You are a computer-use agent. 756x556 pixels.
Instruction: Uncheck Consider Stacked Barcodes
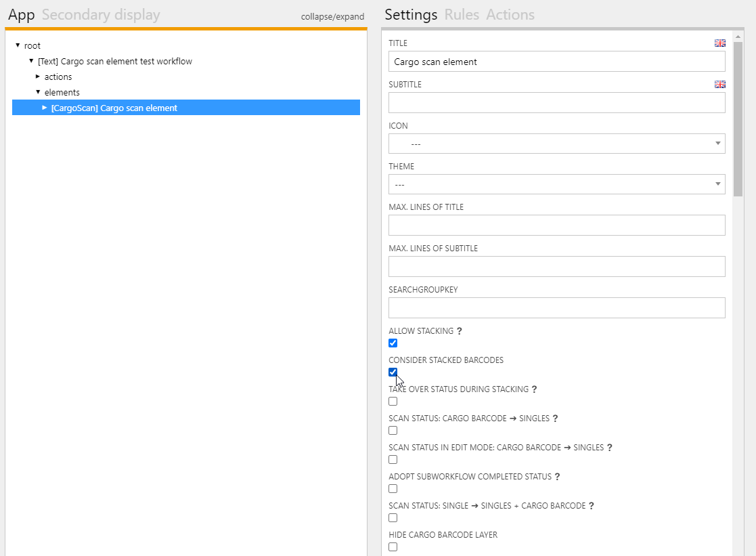(x=393, y=372)
